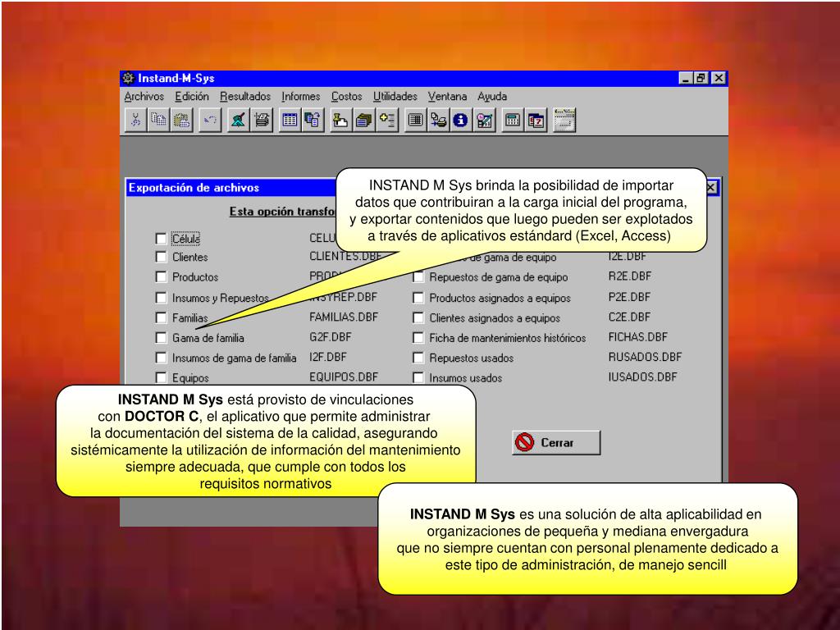Viewport: 840px width, 630px height.
Task: Click the C2E.DBF file name
Action: pos(629,317)
